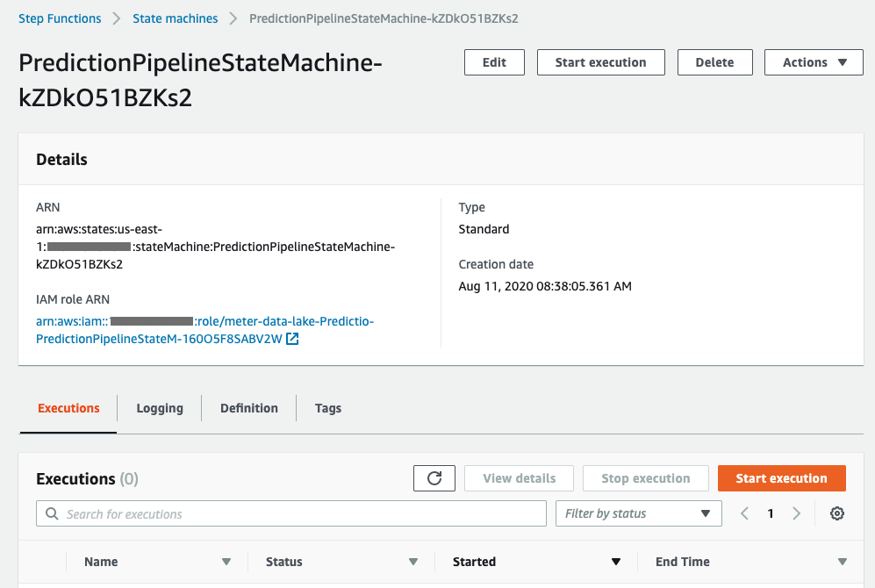Screen dimensions: 875x588
Task: Open Step Functions breadcrumb link
Action: point(60,18)
